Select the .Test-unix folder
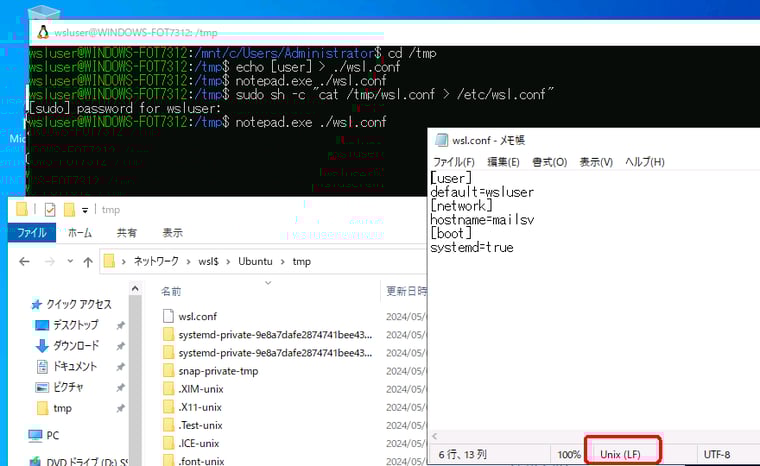 pyautogui.click(x=200, y=426)
